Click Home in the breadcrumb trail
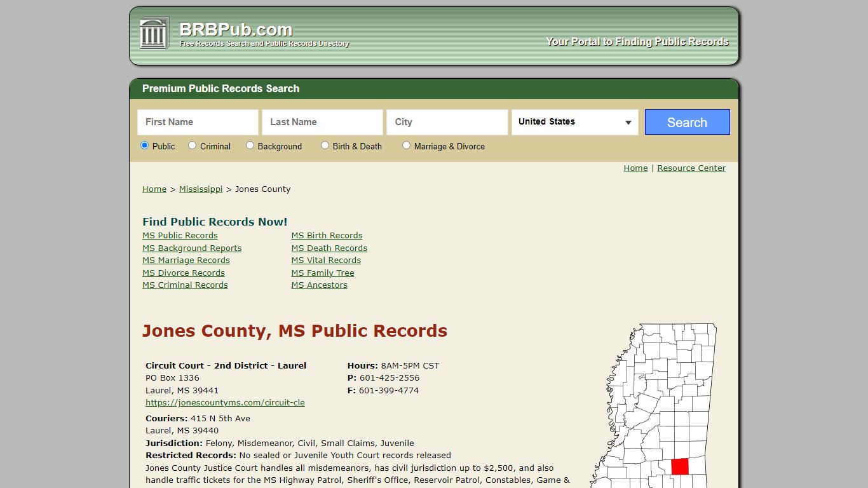 coord(154,189)
